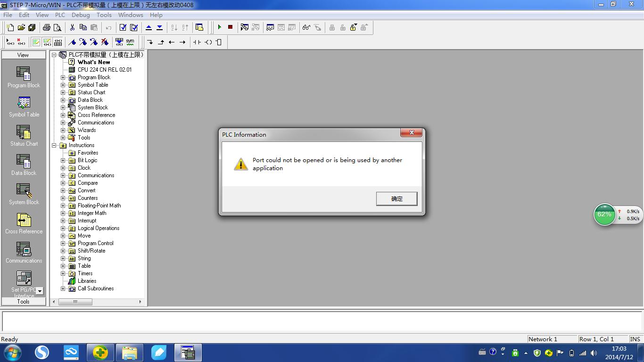Expand the Status Chart tree node
644x362 pixels.
[63, 92]
